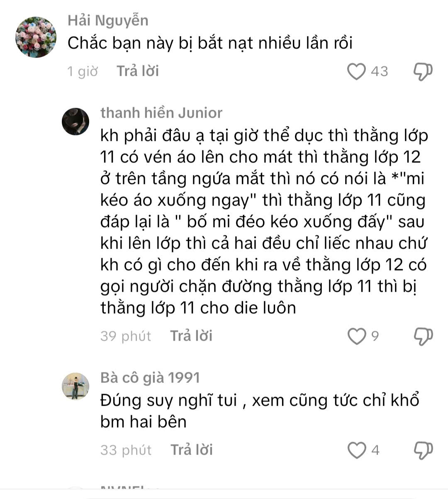Screen dimensions: 448x499
Task: Click the 4 likes count
Action: tap(375, 450)
